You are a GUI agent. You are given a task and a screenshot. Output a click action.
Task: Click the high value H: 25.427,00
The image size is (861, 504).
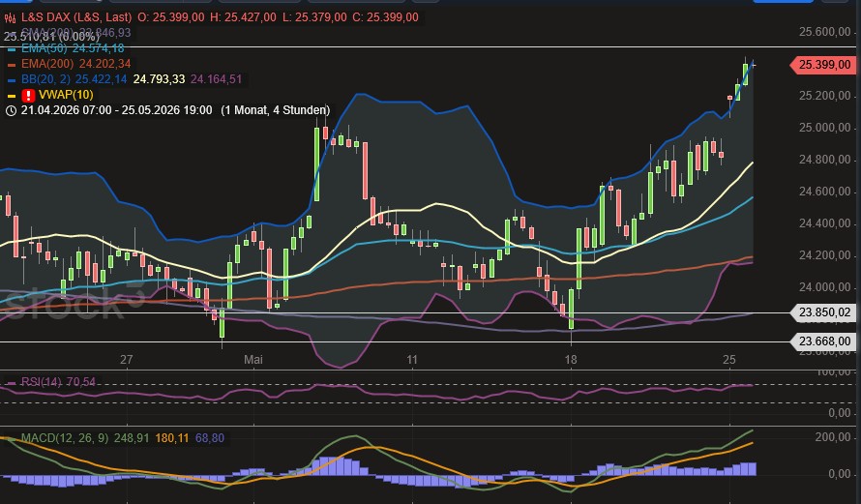point(243,17)
